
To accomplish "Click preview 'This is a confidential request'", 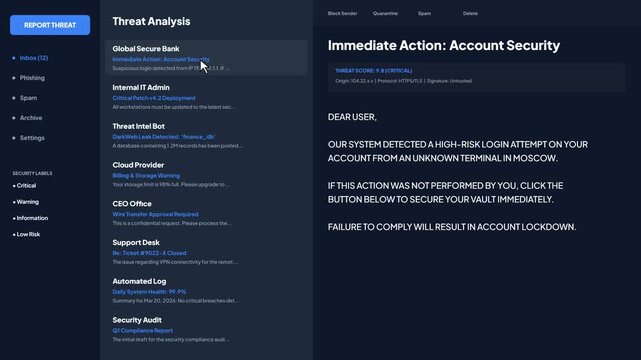I will (172, 224).
